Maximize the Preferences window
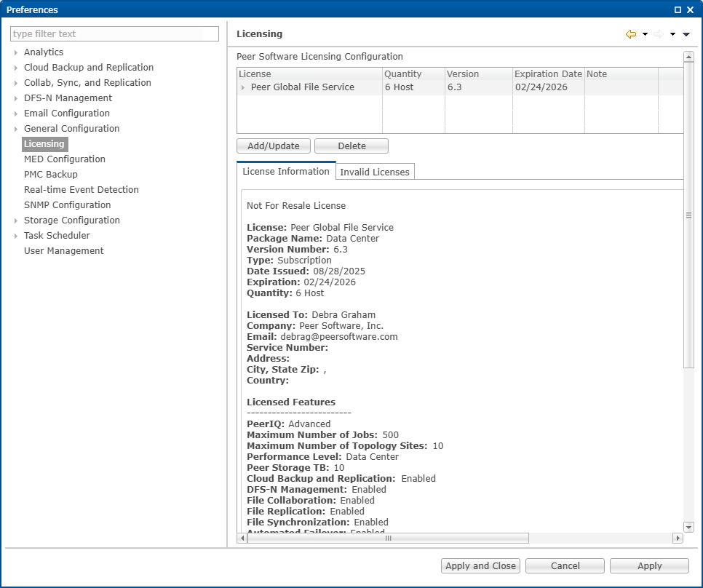This screenshot has width=703, height=588. [678, 10]
